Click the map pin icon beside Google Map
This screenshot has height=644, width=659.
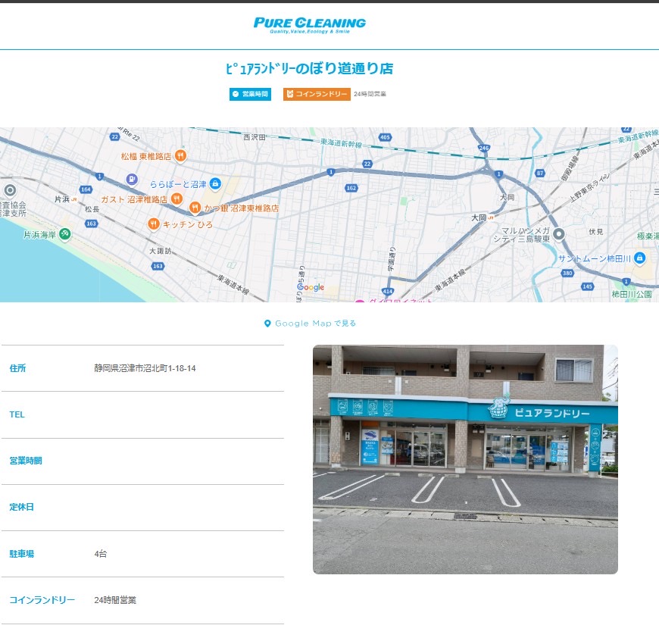click(267, 324)
